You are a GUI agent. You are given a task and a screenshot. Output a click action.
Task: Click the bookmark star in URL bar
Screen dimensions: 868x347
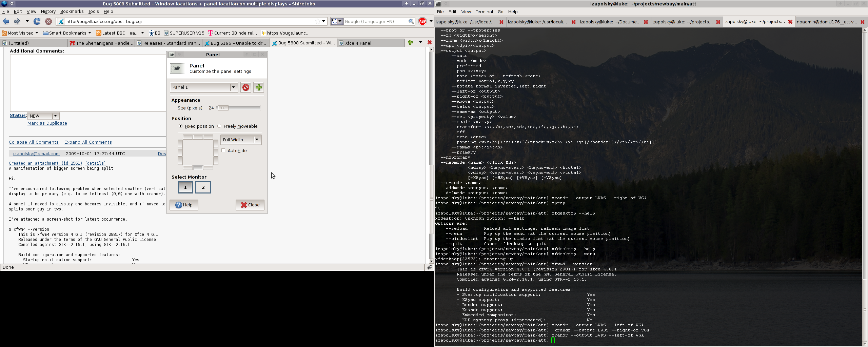317,21
